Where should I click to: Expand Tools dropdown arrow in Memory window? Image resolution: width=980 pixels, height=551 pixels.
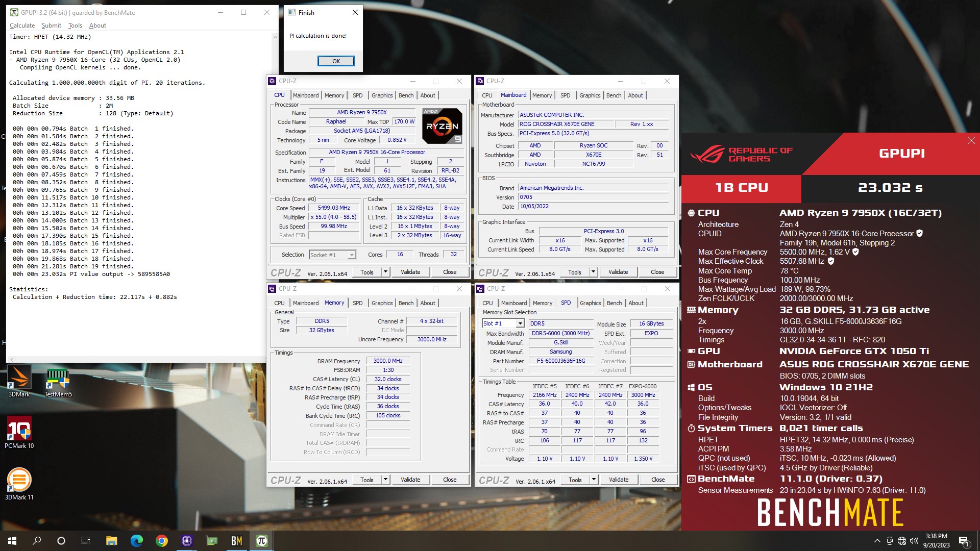click(385, 480)
